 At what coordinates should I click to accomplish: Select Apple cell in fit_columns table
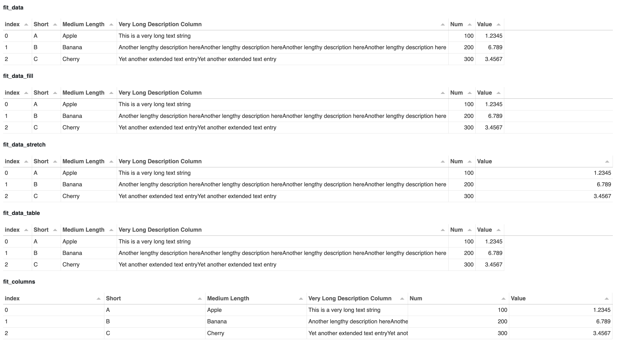click(214, 310)
